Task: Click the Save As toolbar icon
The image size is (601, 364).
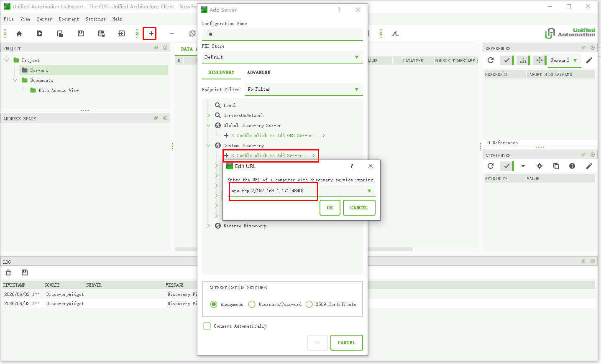Action: (101, 34)
